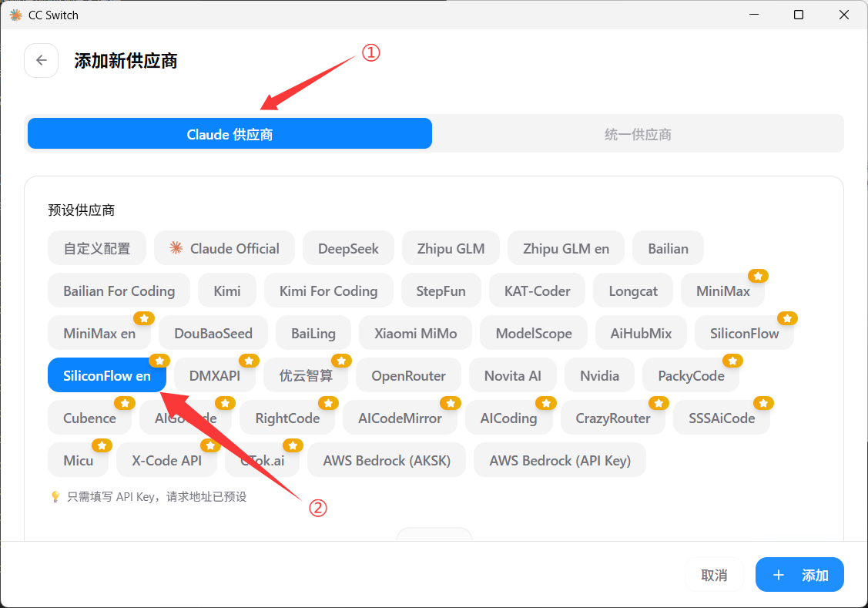Choose the MiniMax preset
This screenshot has height=608, width=868.
(722, 291)
